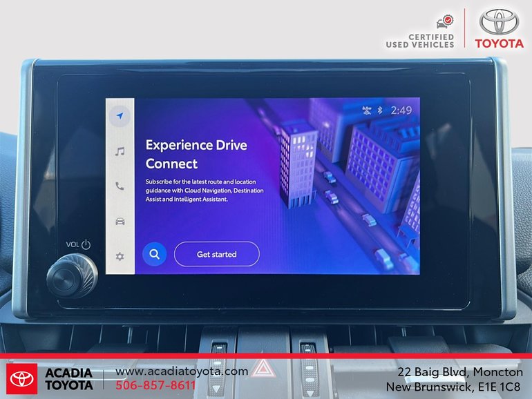Screen dimensions: 532x399
Task: Click the 2:49 clock display
Action: tap(401, 110)
